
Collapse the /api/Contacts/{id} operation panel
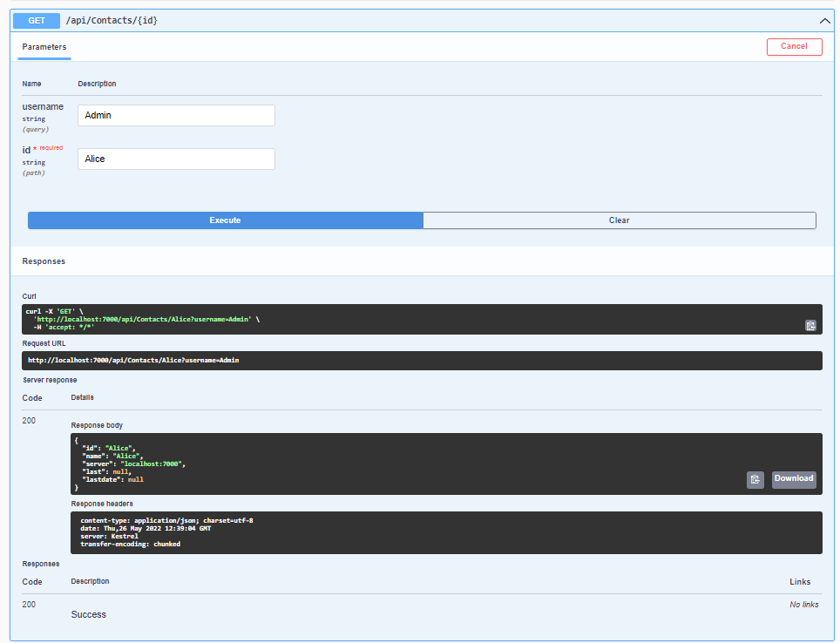click(x=824, y=19)
